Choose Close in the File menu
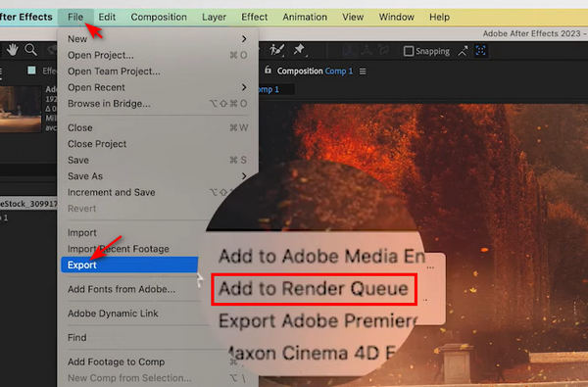Image resolution: width=588 pixels, height=387 pixels. (158, 127)
